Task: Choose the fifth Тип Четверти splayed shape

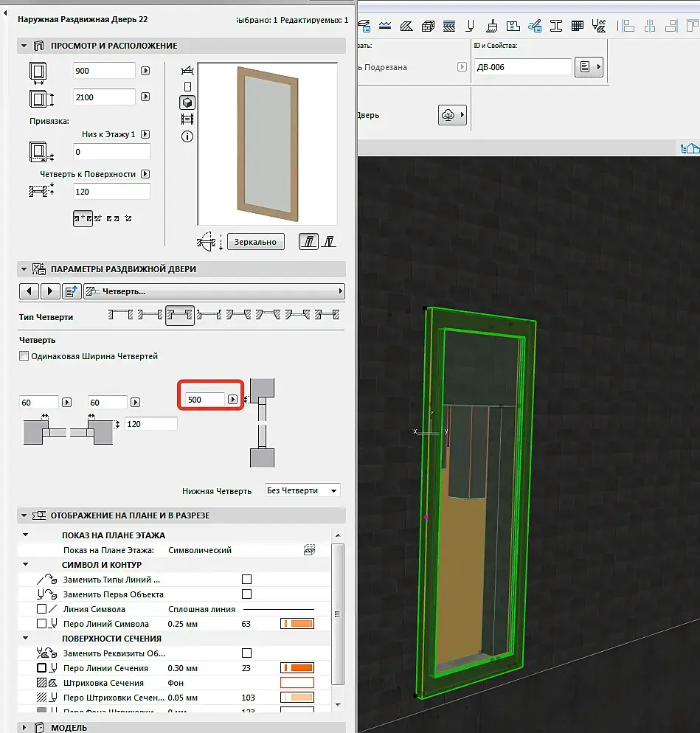Action: [x=238, y=315]
